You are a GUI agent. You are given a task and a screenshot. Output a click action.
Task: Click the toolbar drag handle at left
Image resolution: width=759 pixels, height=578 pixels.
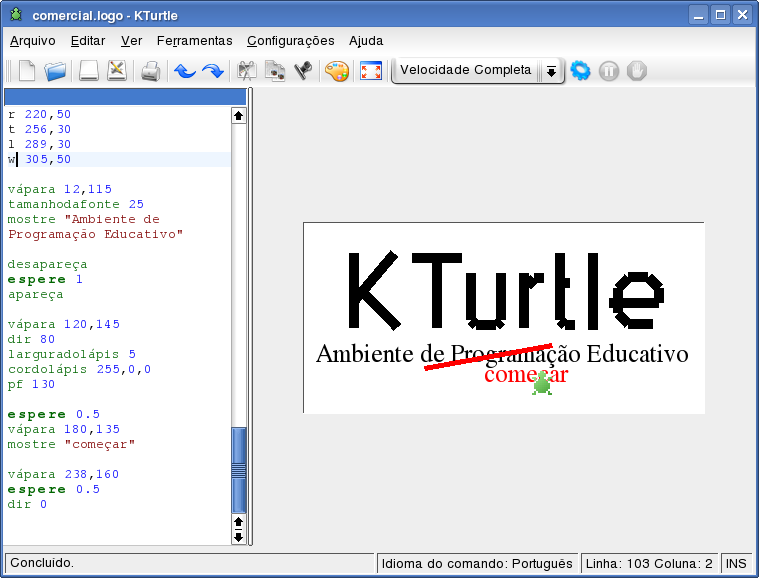click(x=9, y=71)
